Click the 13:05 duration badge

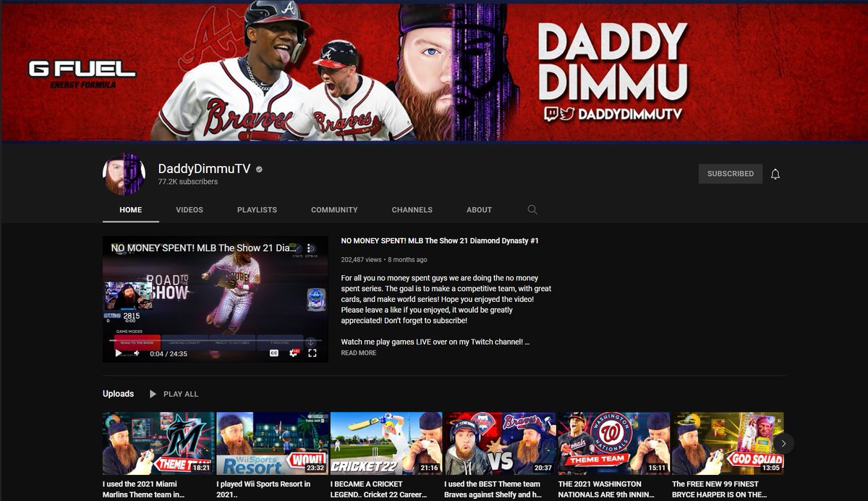tap(770, 468)
